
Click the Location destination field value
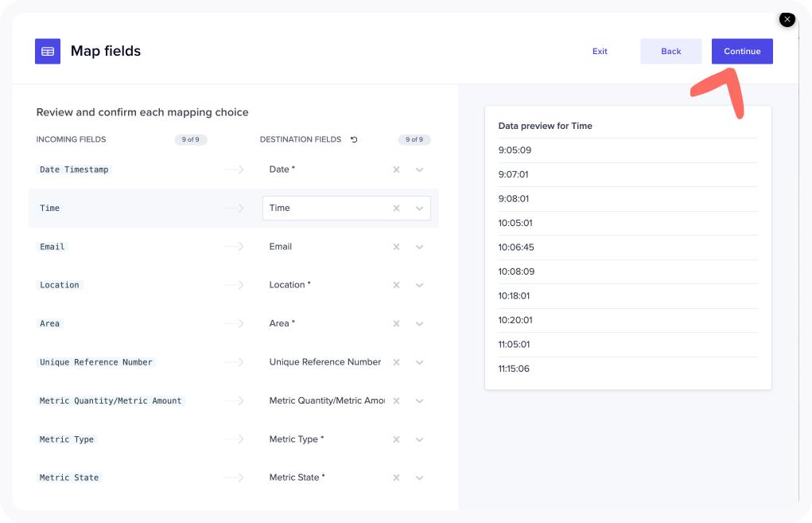click(290, 284)
